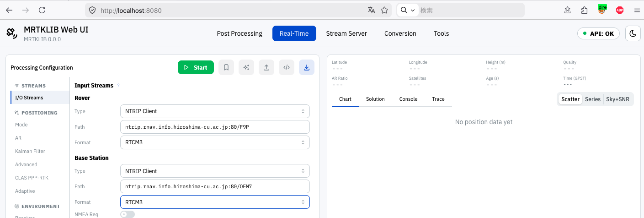Select the Sky+SNR chart view
This screenshot has height=218, width=644.
pos(617,99)
